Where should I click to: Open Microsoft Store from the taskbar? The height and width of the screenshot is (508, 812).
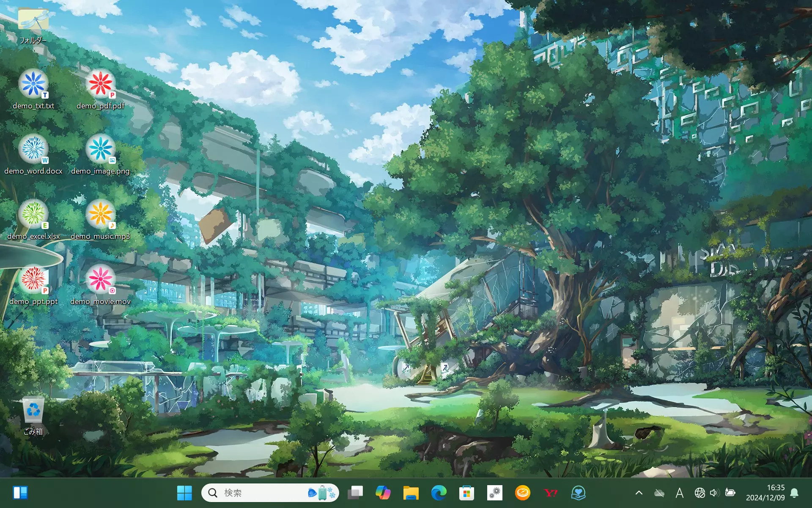466,493
